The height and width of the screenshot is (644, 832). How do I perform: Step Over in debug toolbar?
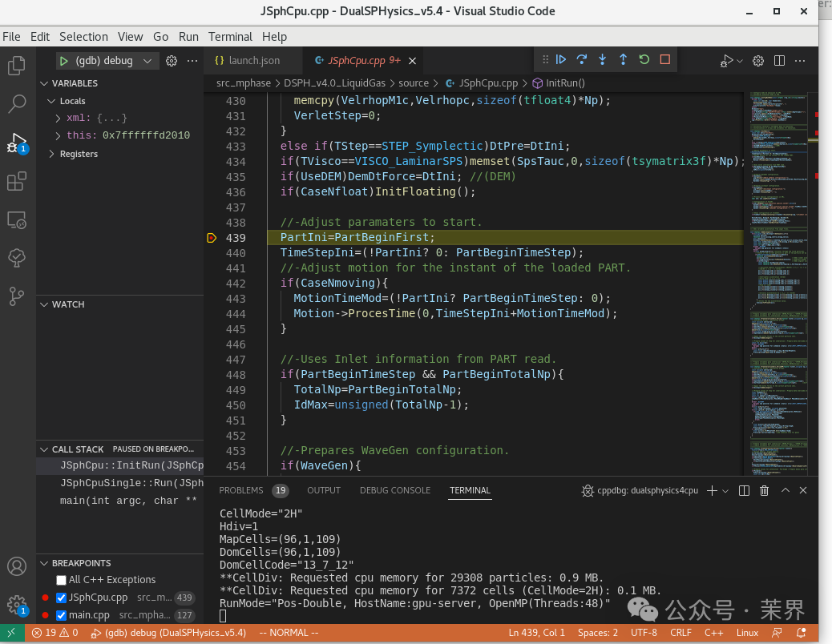tap(582, 59)
